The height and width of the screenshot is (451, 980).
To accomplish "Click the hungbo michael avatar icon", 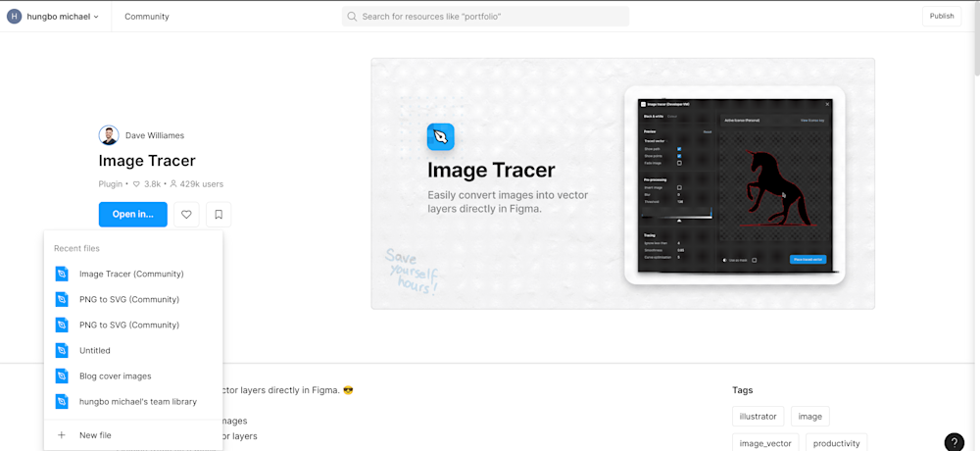I will tap(15, 17).
